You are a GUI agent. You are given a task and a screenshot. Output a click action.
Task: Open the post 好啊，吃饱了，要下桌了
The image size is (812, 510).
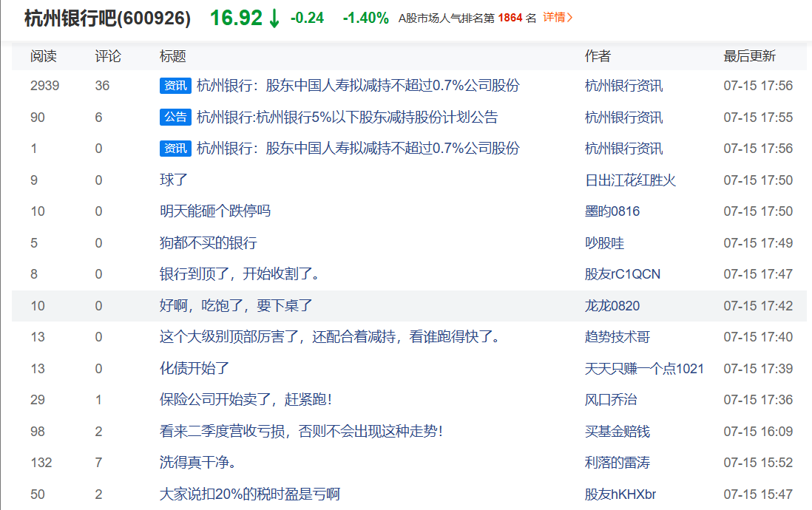pos(236,305)
